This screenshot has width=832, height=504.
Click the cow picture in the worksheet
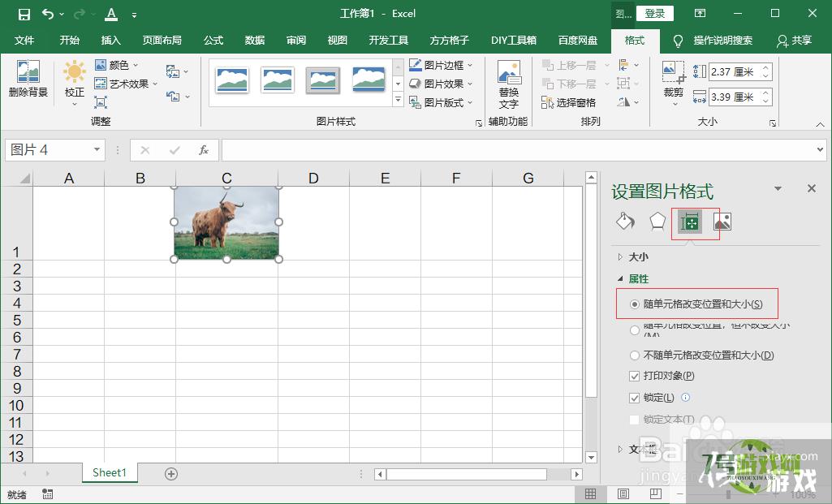(226, 223)
